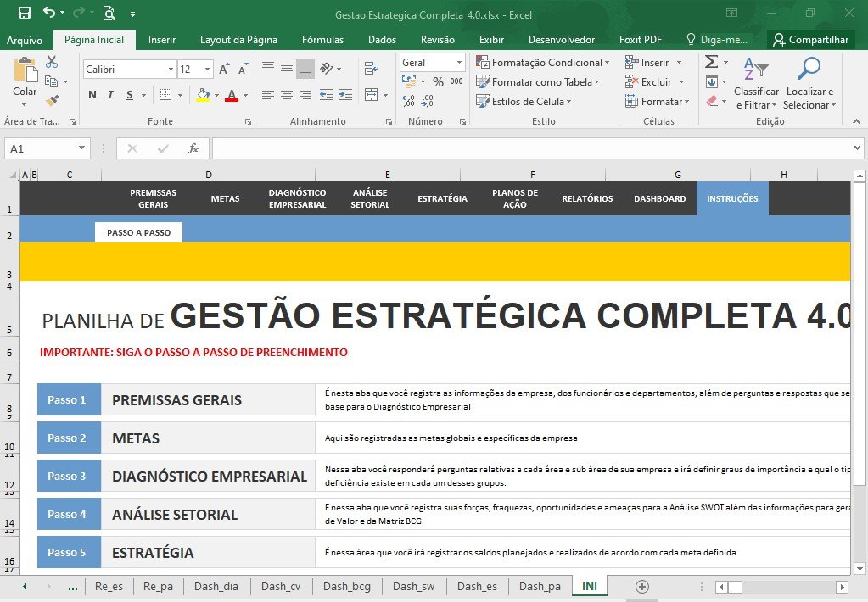Screen dimensions: 868x602
Task: Click the horizontal scrollbar thumb at bottom
Action: tap(735, 587)
